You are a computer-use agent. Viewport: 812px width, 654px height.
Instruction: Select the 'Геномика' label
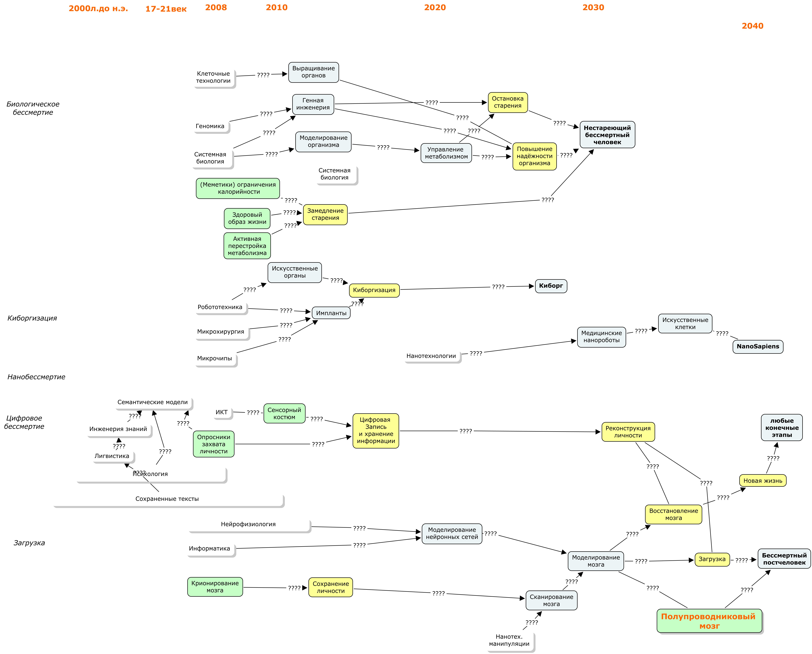[210, 126]
